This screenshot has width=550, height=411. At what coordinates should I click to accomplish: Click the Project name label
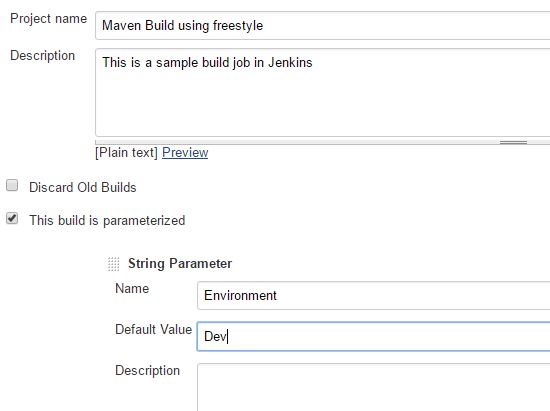tap(49, 19)
